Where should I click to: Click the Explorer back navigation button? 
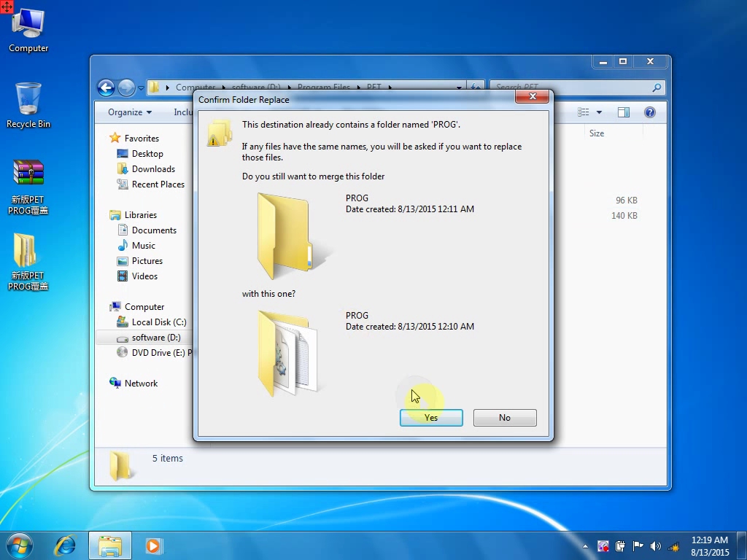coord(107,88)
